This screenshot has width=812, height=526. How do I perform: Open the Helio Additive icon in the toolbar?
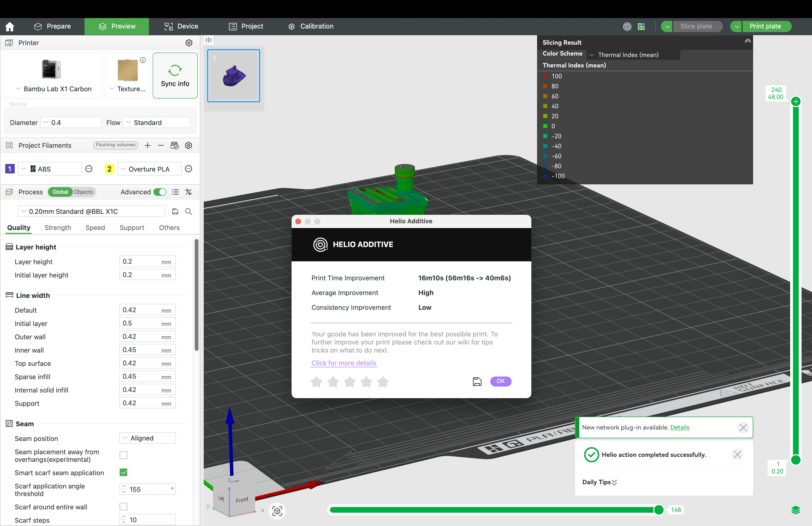pyautogui.click(x=627, y=26)
